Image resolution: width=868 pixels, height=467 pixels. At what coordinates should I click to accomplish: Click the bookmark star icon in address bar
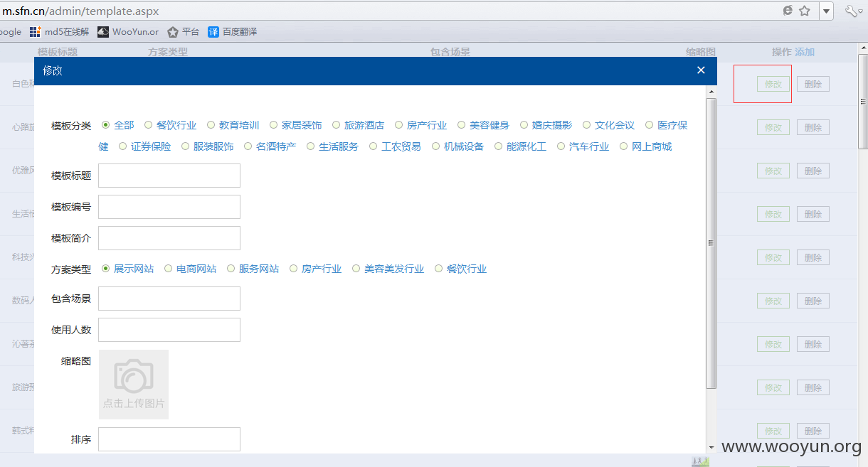pos(805,11)
